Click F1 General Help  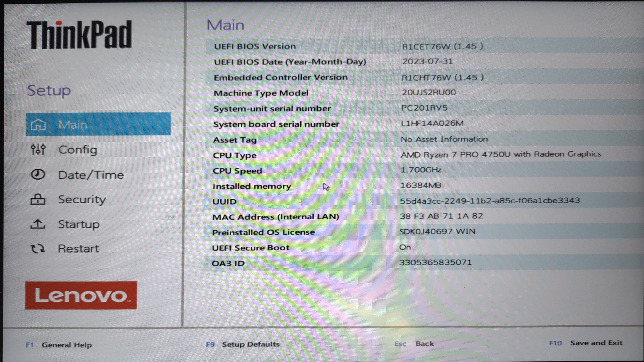coord(59,345)
